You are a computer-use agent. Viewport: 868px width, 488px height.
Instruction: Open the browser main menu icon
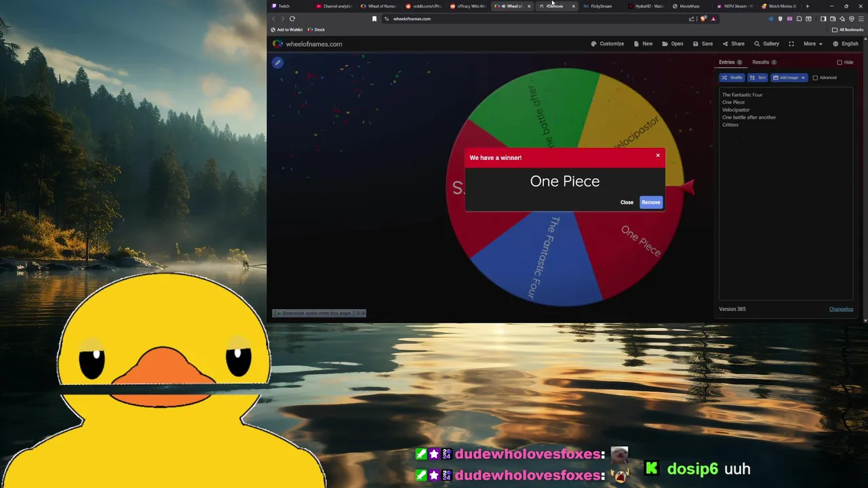[x=861, y=19]
